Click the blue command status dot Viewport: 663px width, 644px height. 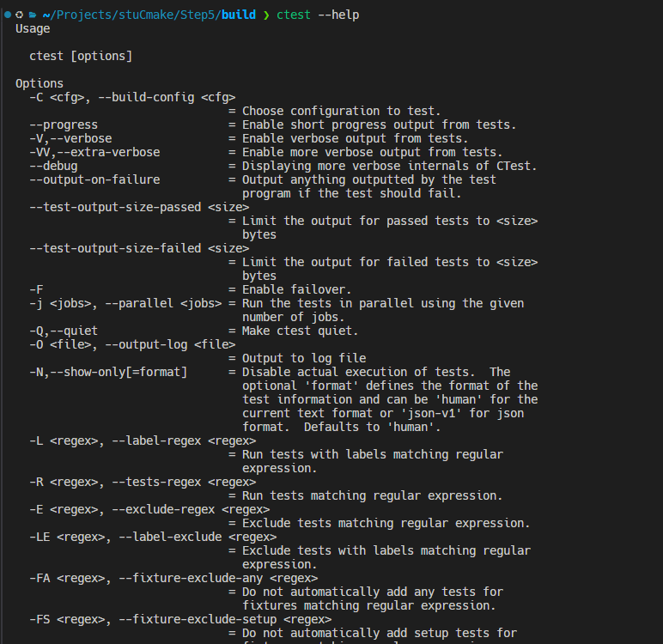pos(7,15)
